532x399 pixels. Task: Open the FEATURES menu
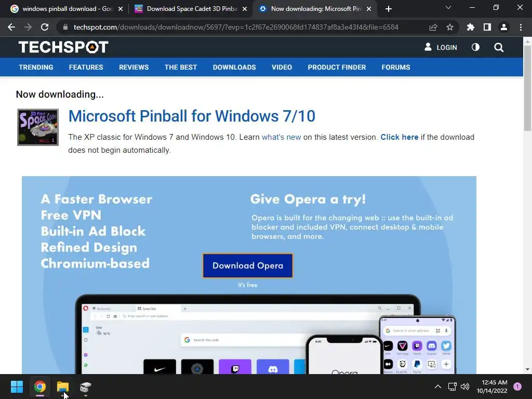[x=86, y=67]
